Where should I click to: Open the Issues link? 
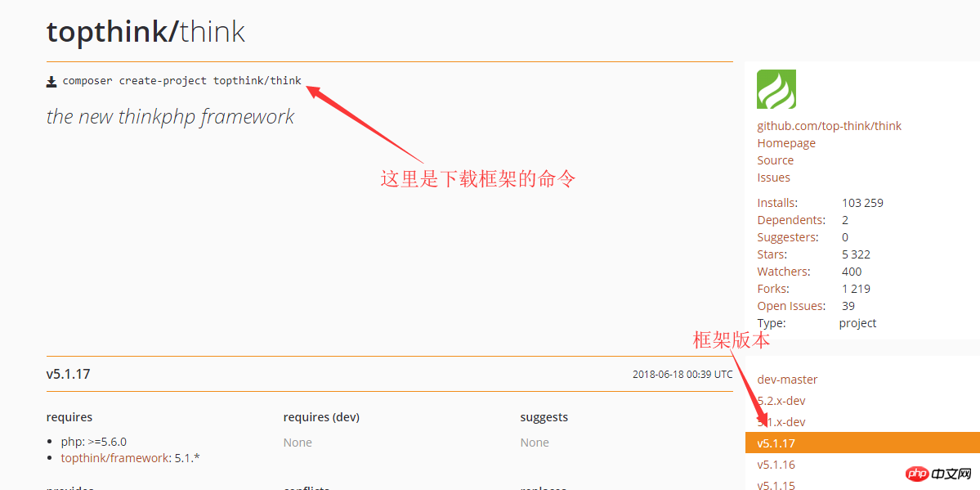tap(774, 178)
